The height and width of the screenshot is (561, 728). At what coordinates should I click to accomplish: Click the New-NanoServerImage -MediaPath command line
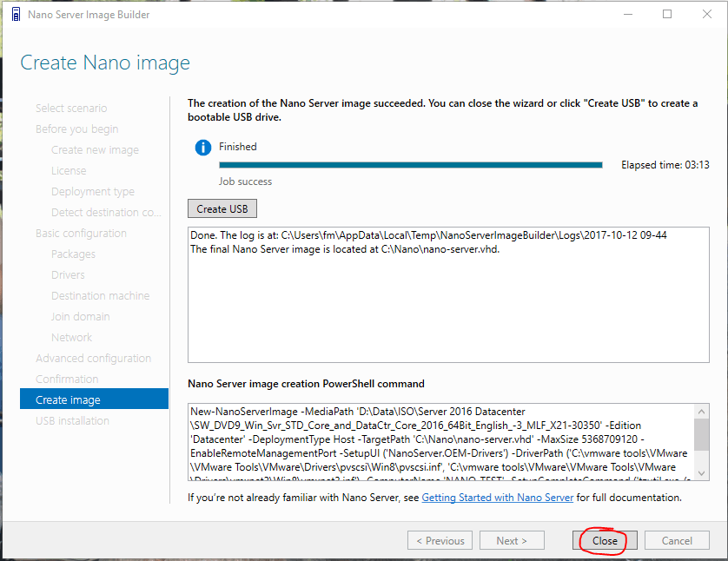pos(358,412)
